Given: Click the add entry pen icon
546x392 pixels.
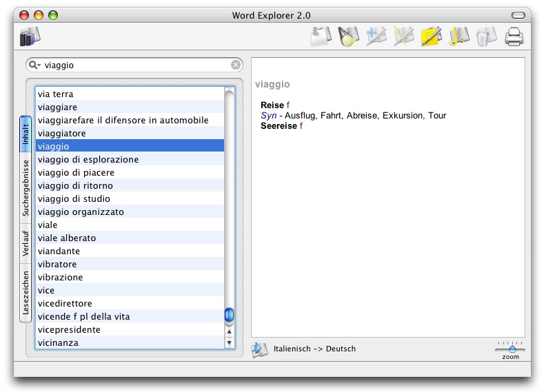Looking at the screenshot, I should pos(376,37).
